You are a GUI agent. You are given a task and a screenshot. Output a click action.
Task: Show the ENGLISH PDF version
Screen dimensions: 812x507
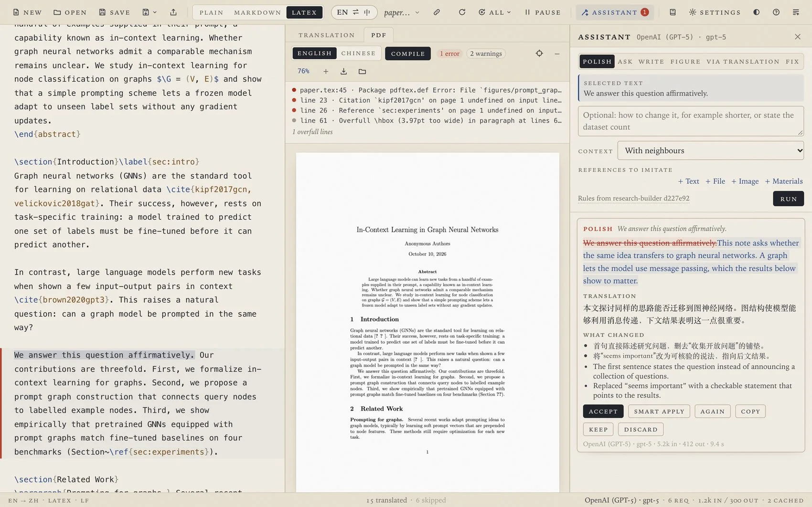[314, 53]
